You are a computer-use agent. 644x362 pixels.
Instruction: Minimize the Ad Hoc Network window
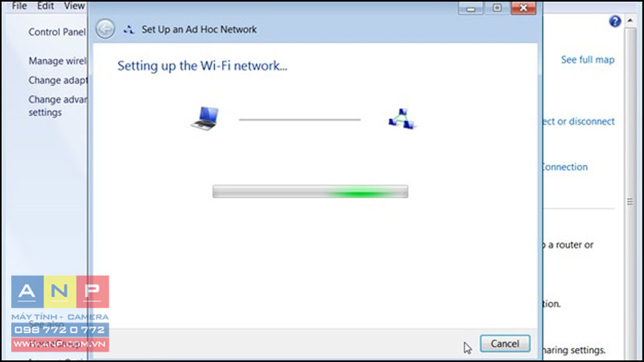pyautogui.click(x=470, y=8)
